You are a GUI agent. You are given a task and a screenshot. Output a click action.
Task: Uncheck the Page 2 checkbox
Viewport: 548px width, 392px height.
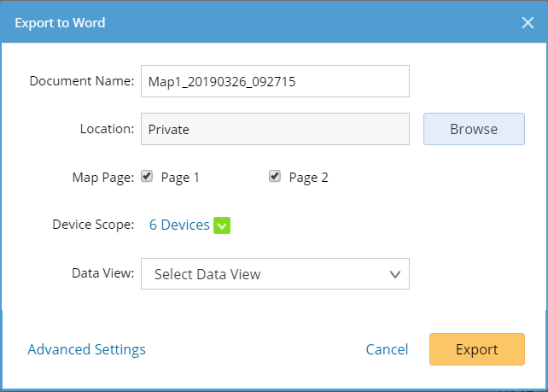(275, 177)
